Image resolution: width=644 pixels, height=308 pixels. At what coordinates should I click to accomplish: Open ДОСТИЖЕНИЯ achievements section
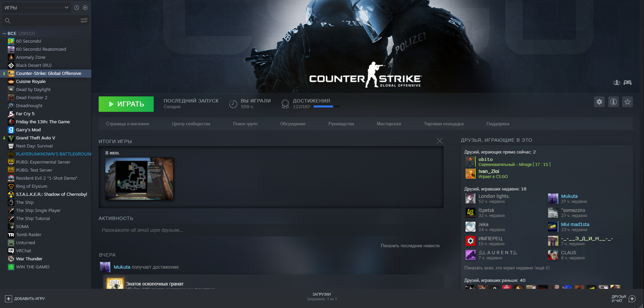click(311, 101)
